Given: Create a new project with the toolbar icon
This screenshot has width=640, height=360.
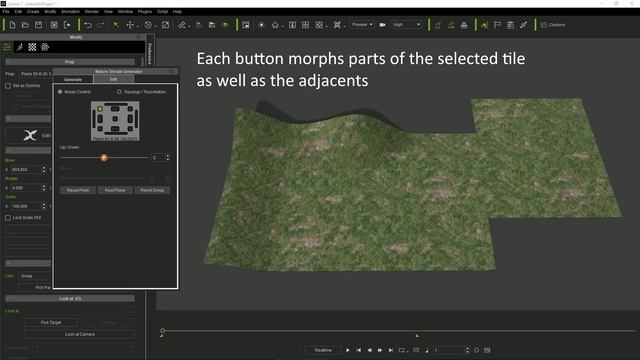Looking at the screenshot, I should 12,25.
